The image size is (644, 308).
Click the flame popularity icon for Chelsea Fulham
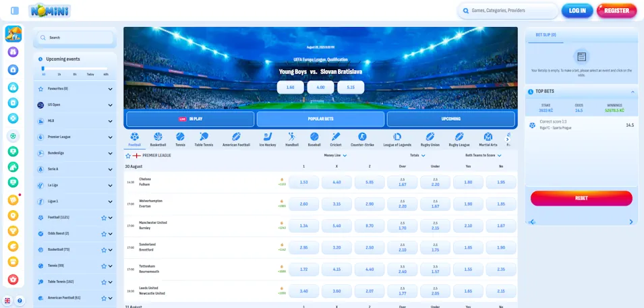(282, 179)
